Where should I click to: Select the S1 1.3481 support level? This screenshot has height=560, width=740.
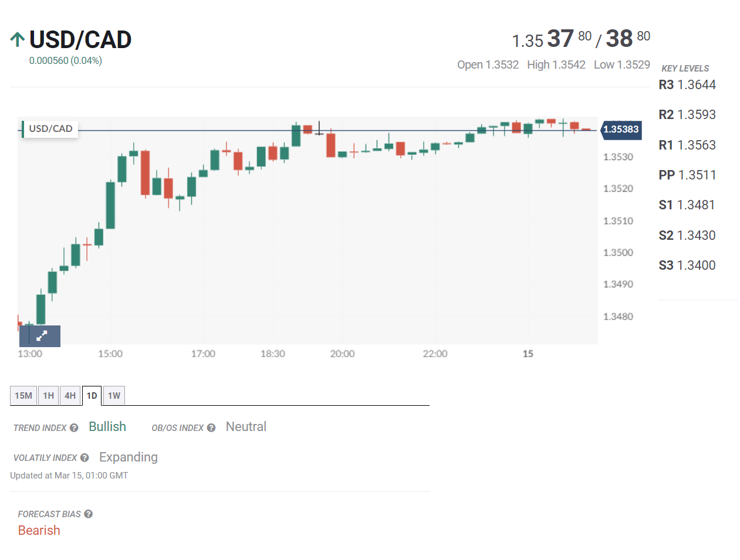click(687, 205)
